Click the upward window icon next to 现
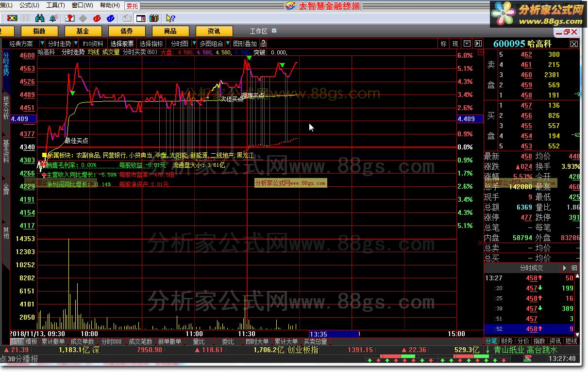The height and width of the screenshot is (372, 588). point(467,44)
